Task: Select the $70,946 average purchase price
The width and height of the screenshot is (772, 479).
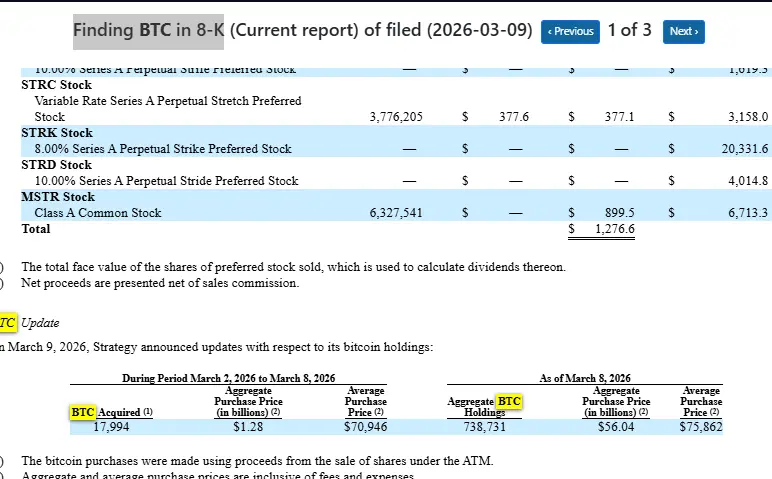Action: (365, 426)
